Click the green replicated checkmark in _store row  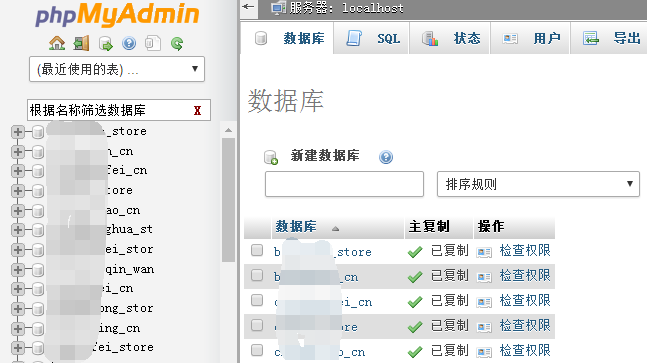(415, 252)
